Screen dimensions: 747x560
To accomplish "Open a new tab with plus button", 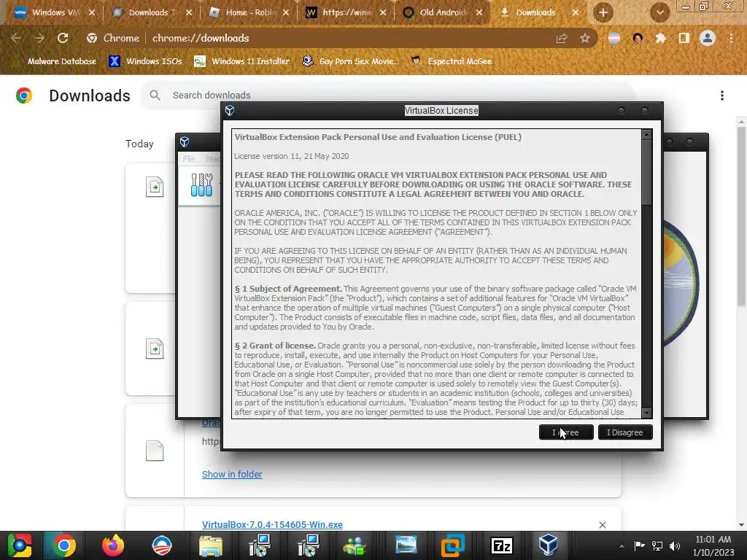I will [603, 12].
